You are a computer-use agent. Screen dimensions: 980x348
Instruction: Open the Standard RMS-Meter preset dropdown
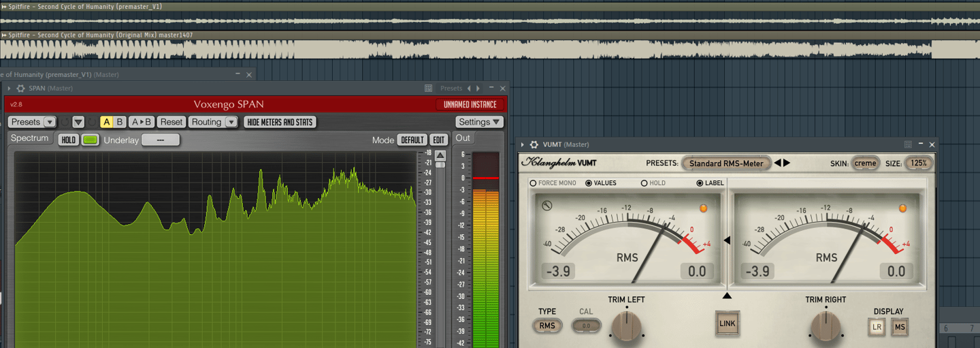click(726, 163)
